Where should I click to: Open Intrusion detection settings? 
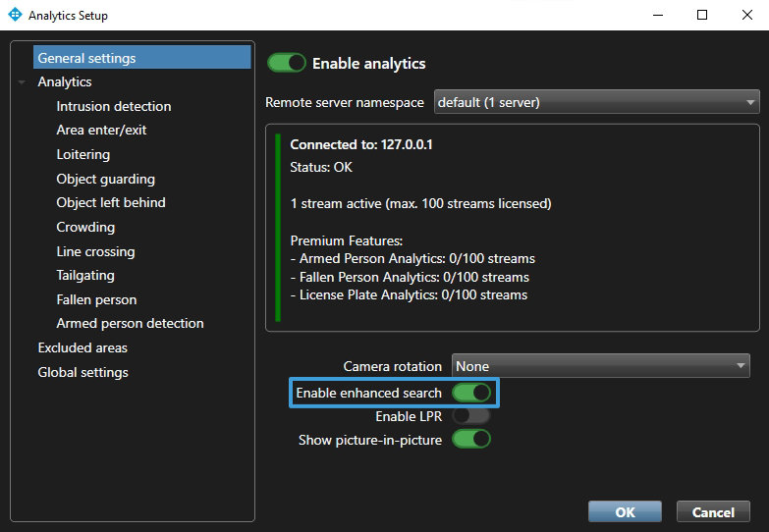pos(114,106)
